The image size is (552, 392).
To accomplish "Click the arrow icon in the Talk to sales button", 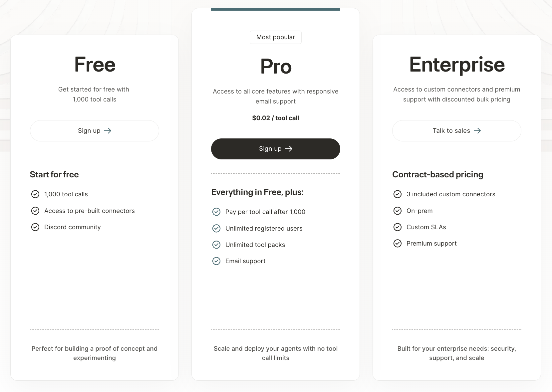I will 478,130.
